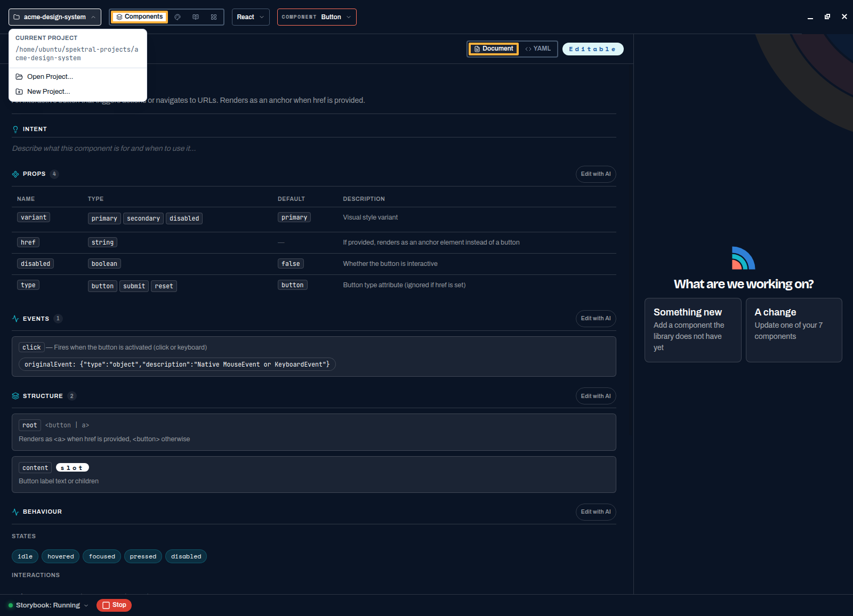
Task: Select the "hovered" state chip
Action: coord(61,556)
